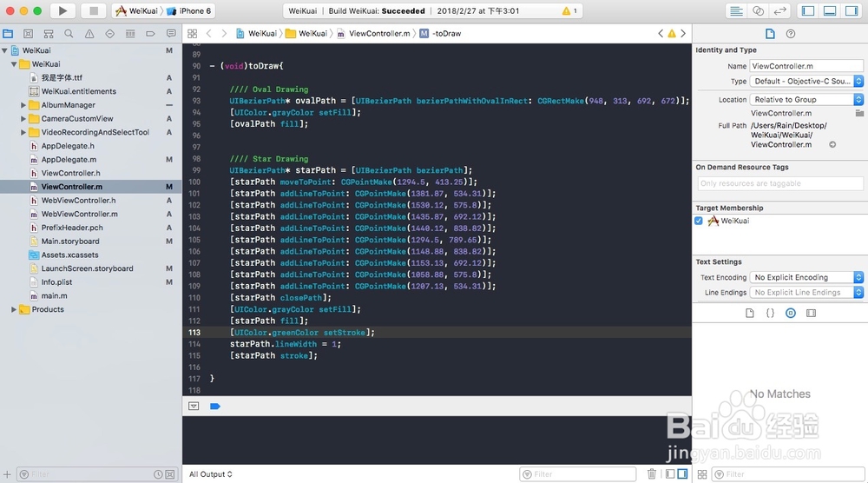Screen dimensions: 868x483
Task: Show the Debug navigator
Action: [x=130, y=34]
